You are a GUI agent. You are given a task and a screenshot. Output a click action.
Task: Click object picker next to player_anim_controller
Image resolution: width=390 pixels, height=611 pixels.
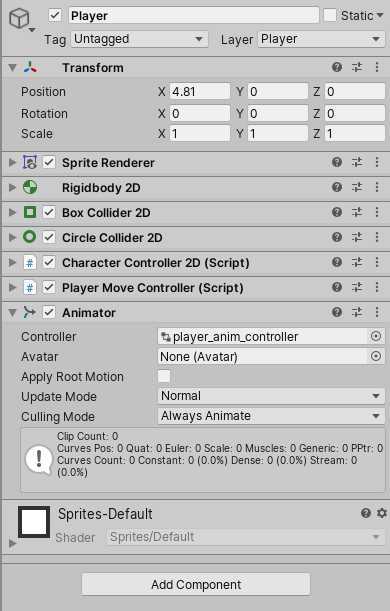(x=376, y=336)
